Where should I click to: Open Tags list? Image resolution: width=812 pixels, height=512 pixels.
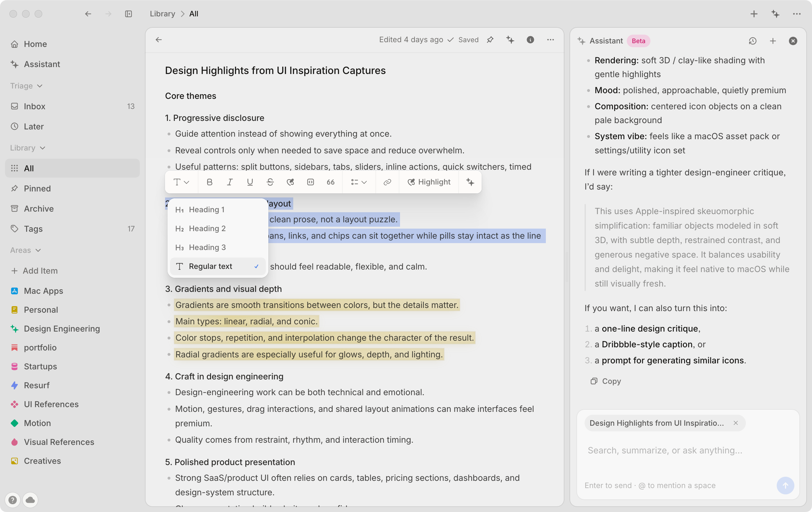[72, 229]
